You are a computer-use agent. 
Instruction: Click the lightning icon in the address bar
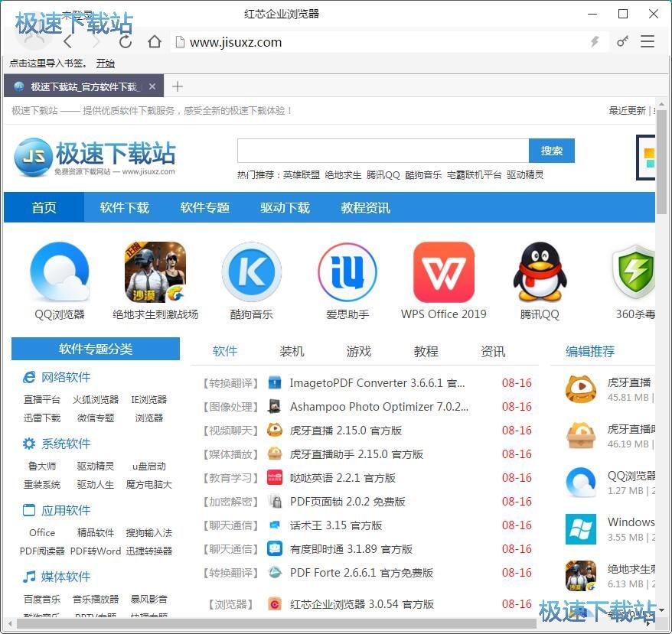click(x=594, y=42)
